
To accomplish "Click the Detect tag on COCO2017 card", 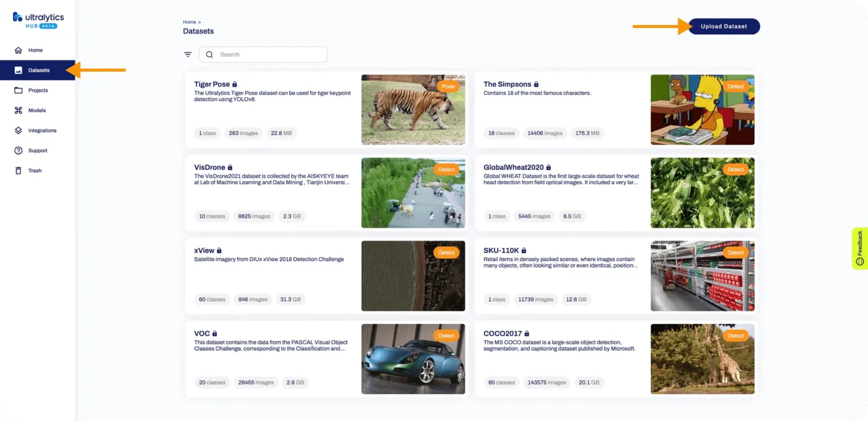I will [x=736, y=335].
